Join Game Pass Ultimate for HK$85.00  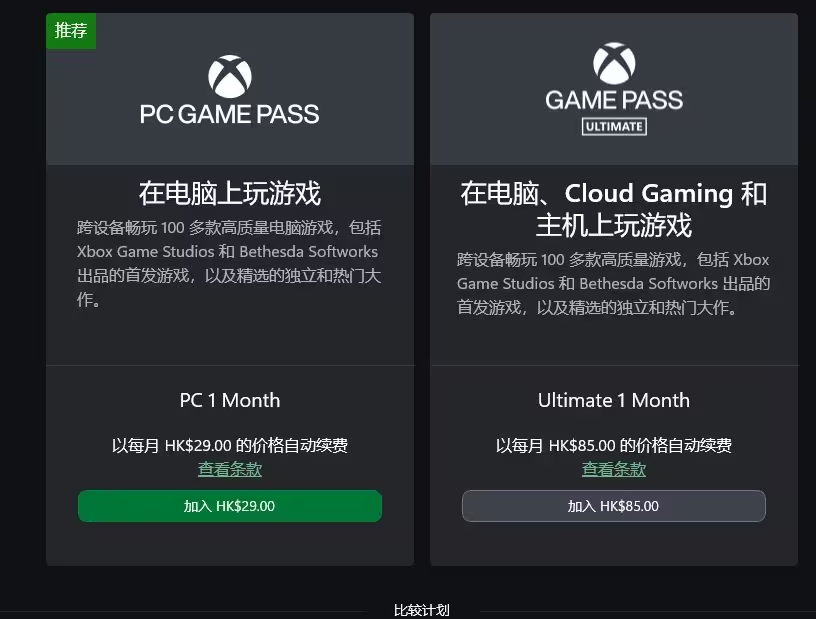(614, 506)
